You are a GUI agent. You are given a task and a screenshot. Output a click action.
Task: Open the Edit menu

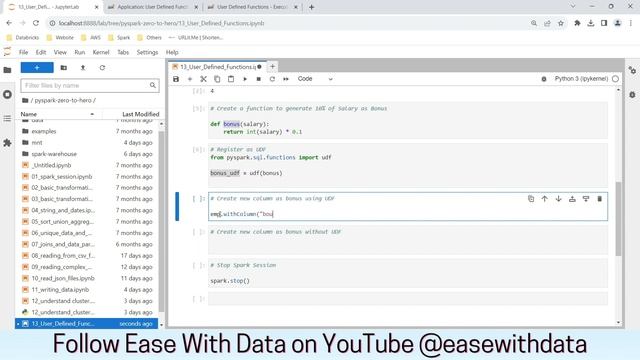coord(41,52)
